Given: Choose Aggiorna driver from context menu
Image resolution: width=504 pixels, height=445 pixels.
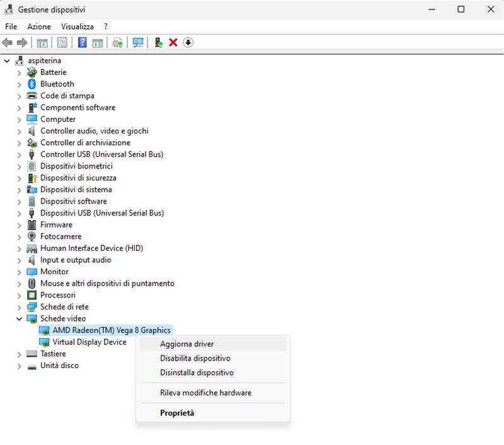Looking at the screenshot, I should (186, 344).
